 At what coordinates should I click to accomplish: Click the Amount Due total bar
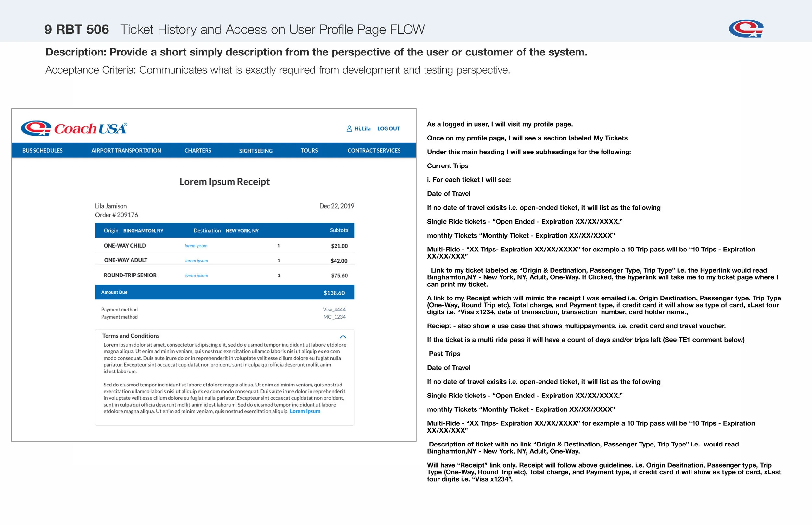click(224, 292)
